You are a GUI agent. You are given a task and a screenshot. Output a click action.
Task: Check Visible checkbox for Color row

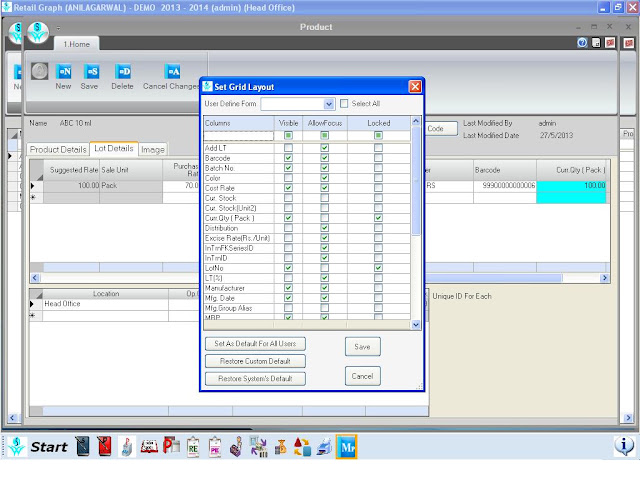tap(288, 178)
